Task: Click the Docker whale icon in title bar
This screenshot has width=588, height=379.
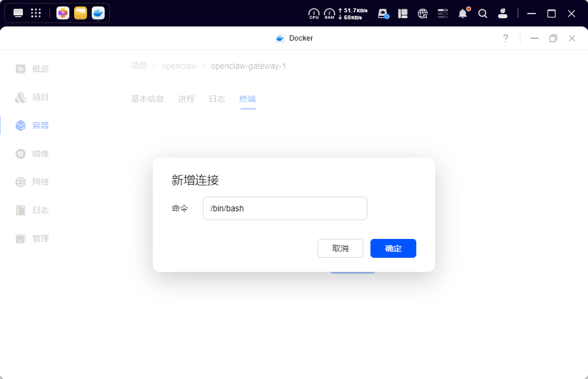Action: click(279, 38)
